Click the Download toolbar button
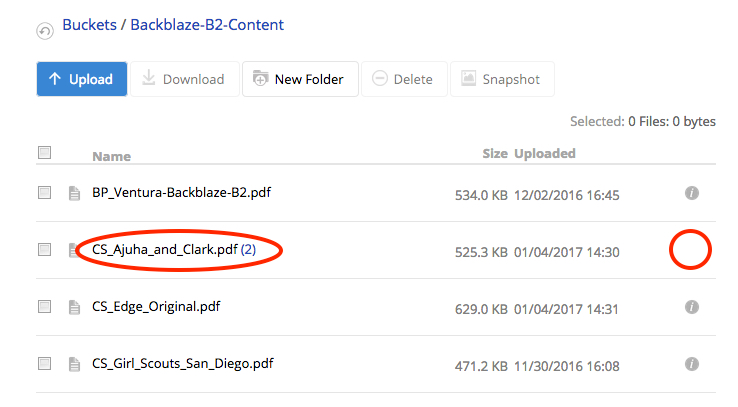The width and height of the screenshot is (738, 407). coord(185,79)
